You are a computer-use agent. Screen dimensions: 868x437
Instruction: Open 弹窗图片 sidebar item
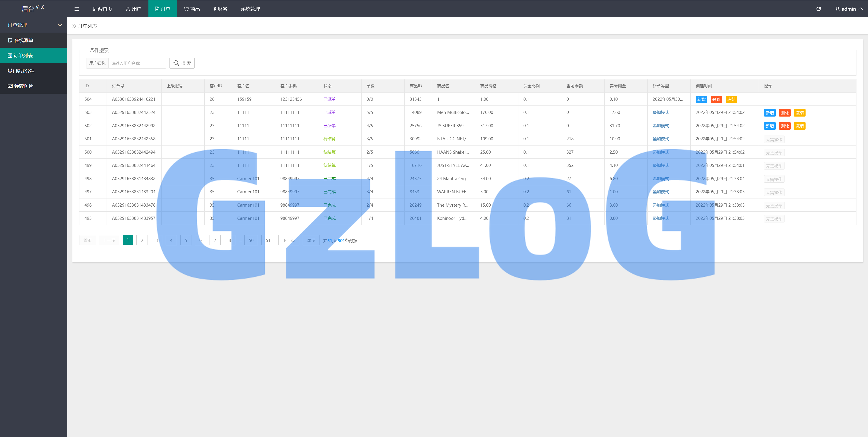[23, 86]
